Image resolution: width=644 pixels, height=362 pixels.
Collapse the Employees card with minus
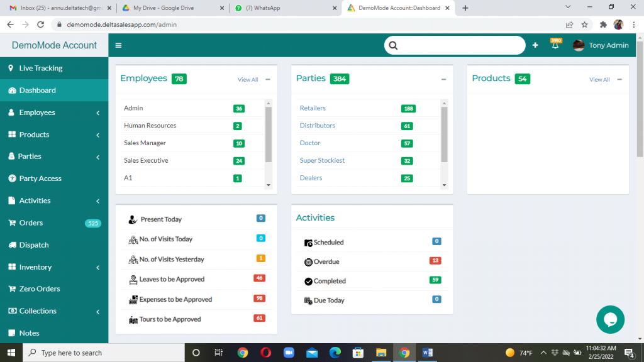click(268, 79)
